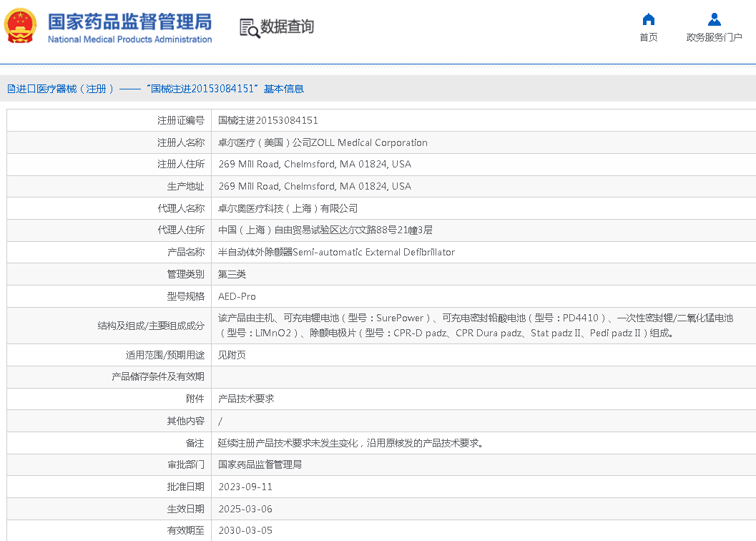
Task: Click the document icon before 进口医疗器械
Action: tap(11, 89)
